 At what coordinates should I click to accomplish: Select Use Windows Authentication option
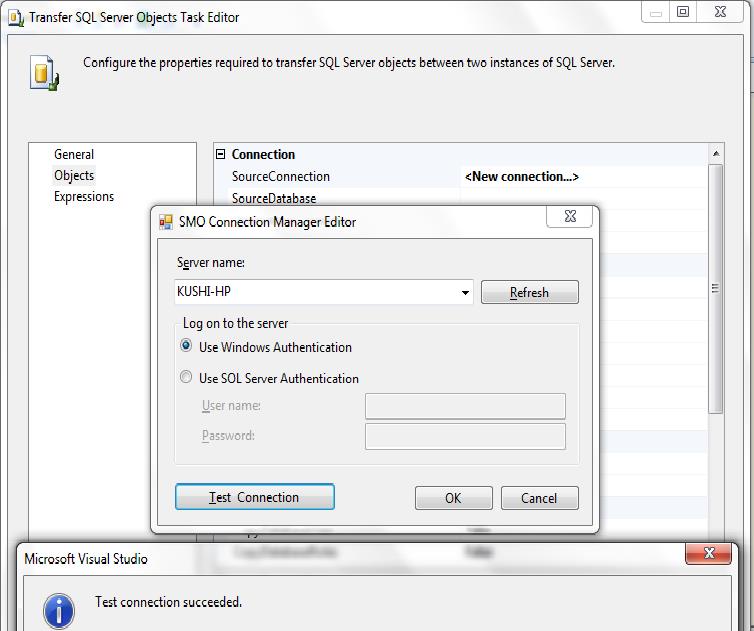[186, 347]
